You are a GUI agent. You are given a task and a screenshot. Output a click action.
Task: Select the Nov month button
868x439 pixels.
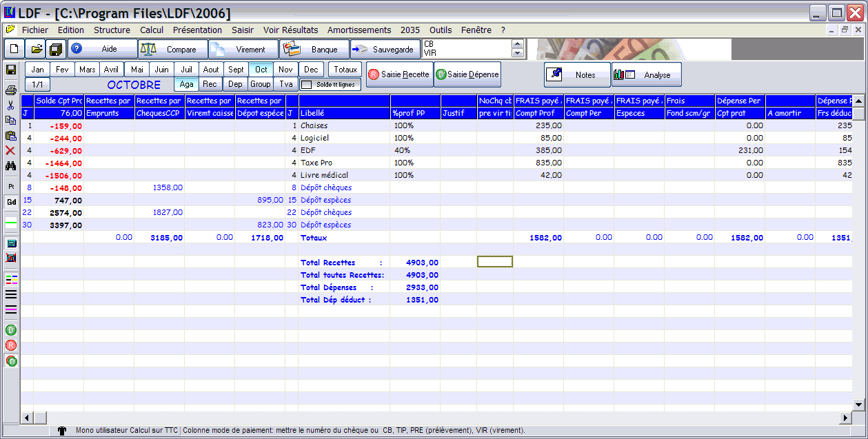pos(286,70)
